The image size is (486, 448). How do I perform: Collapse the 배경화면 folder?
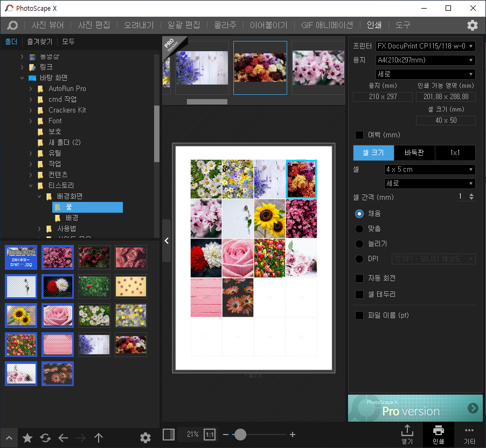[39, 197]
